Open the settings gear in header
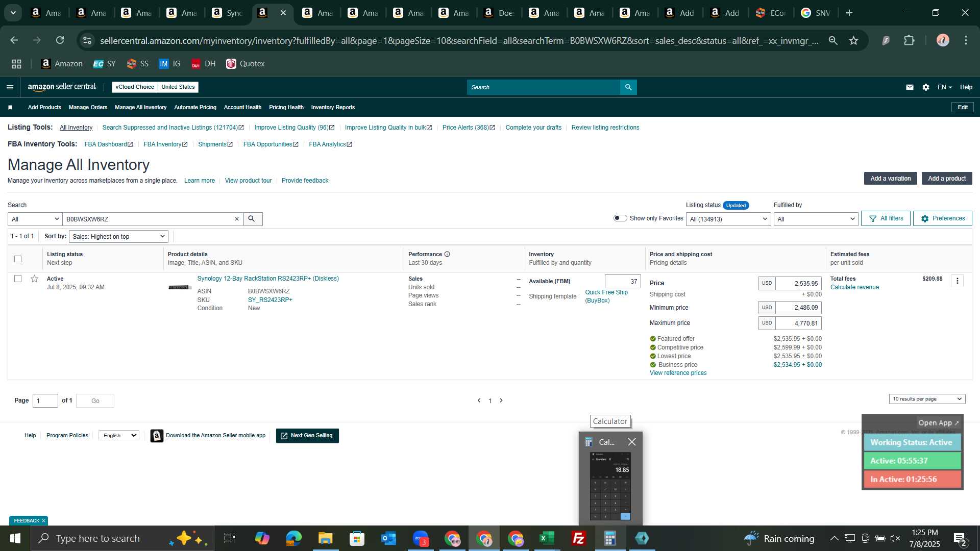Screen dimensions: 980x551 [926, 87]
